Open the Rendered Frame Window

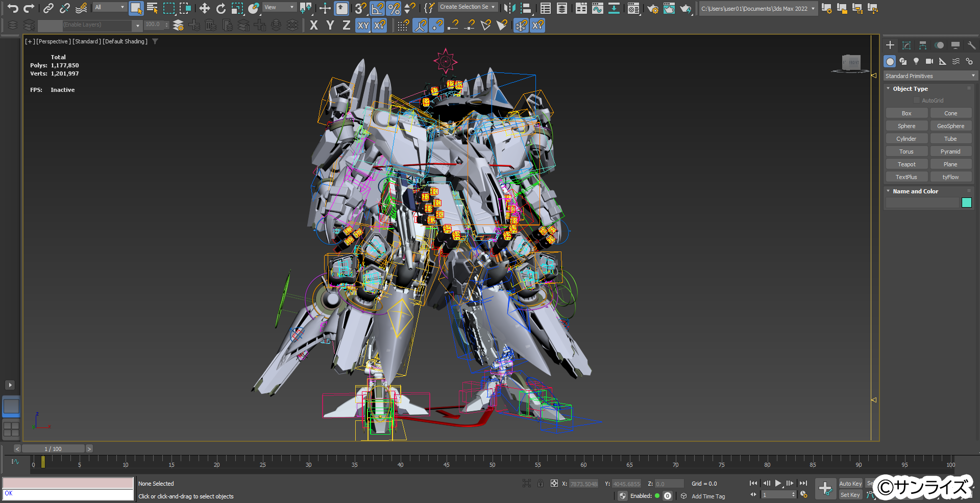(669, 8)
